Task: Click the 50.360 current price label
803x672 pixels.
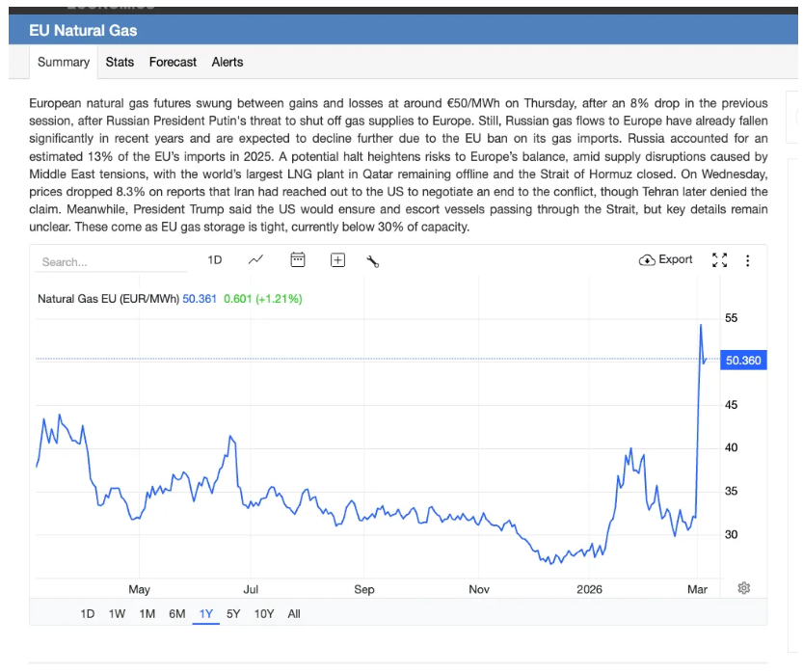Action: (x=743, y=361)
